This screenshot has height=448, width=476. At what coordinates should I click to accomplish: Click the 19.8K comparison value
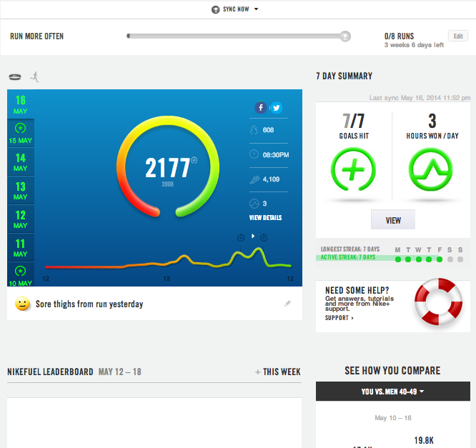pos(424,440)
